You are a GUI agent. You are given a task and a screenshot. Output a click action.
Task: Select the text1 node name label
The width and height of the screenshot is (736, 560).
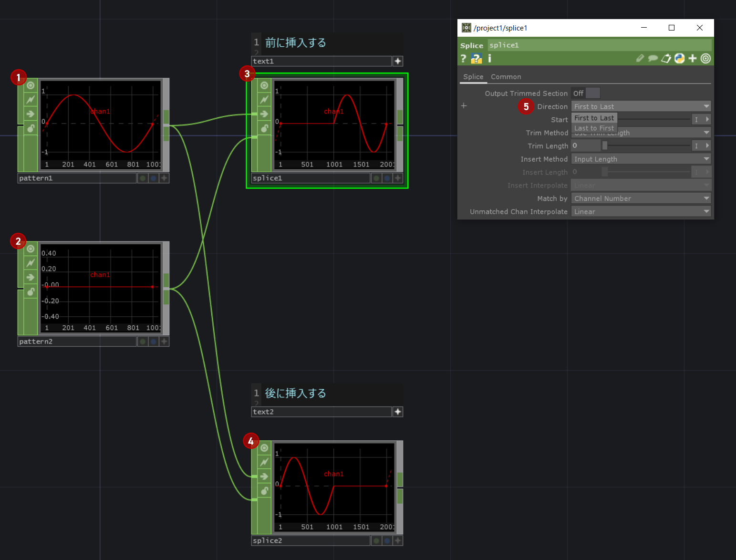(321, 61)
